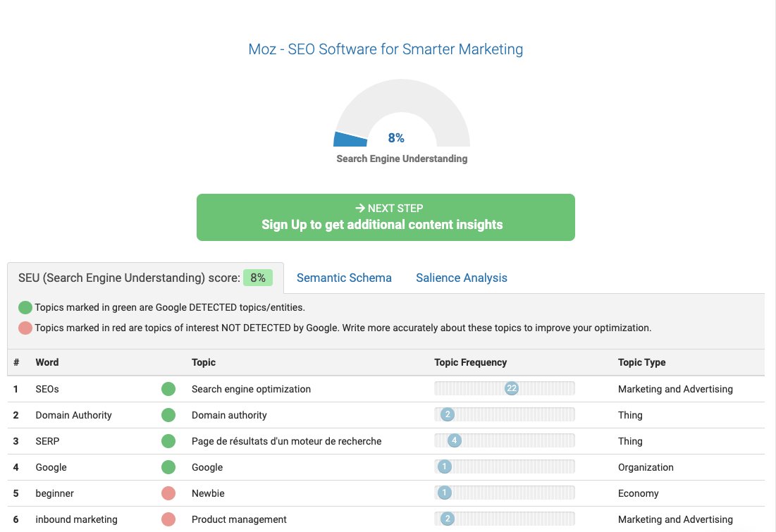Switch to the Semantic Schema tab
This screenshot has height=532, width=776.
[344, 278]
